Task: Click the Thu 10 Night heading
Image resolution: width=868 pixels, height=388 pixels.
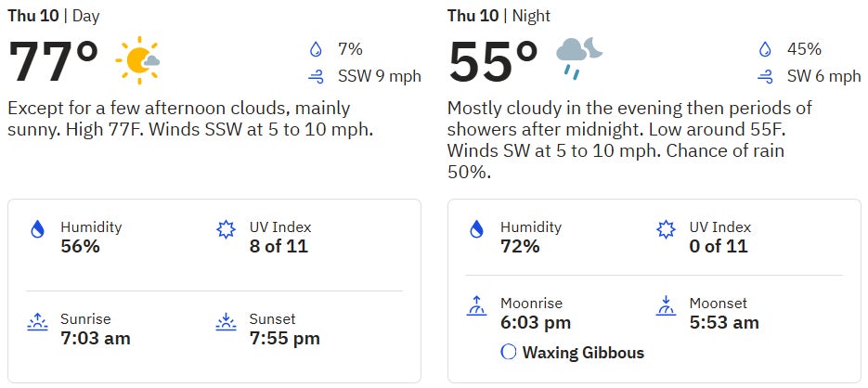Action: coord(499,16)
